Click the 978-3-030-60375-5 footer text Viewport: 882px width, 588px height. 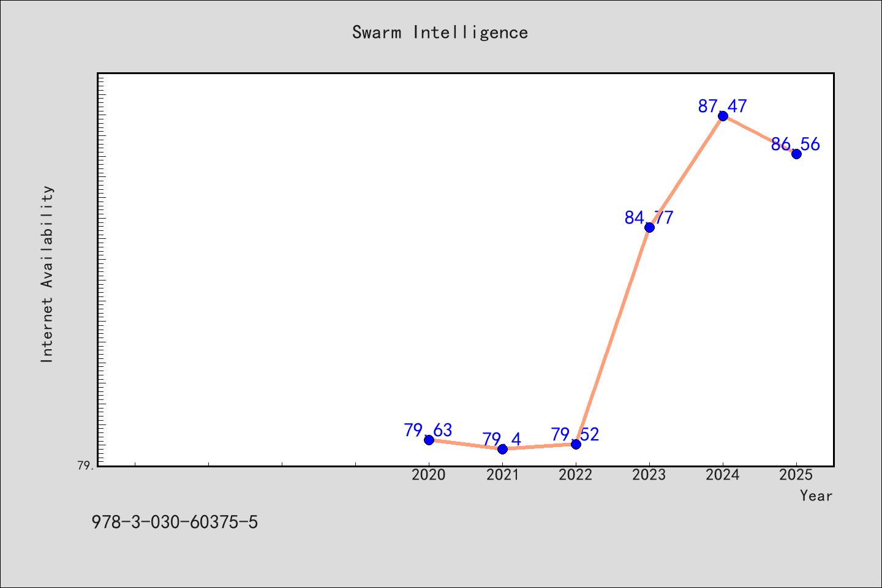[175, 522]
